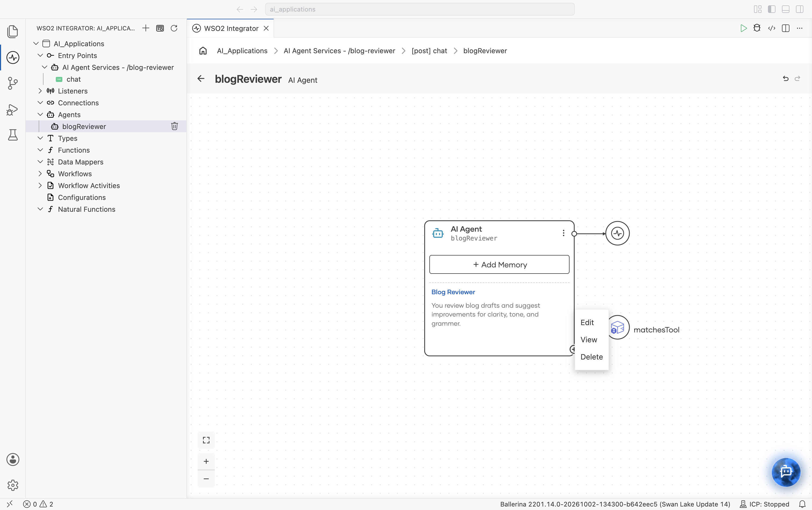This screenshot has width=812, height=510.
Task: Show source code with the code icon
Action: [771, 28]
